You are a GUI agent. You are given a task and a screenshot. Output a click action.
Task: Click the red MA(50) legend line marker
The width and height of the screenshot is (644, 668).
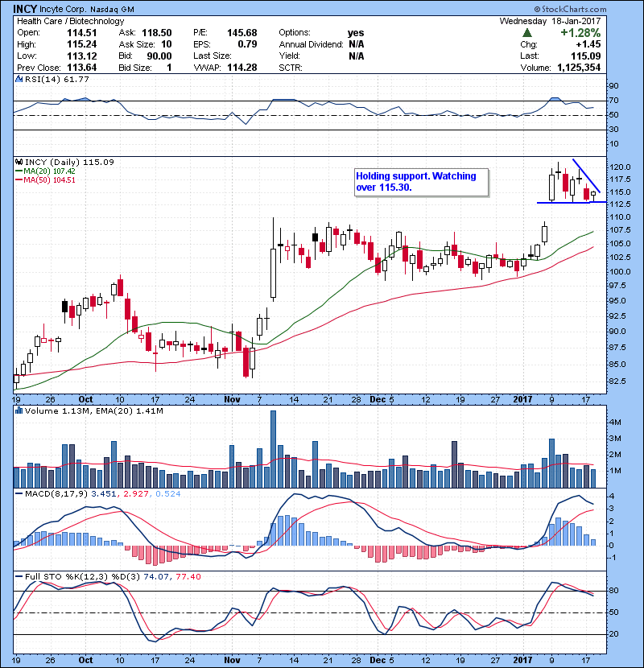pos(19,180)
